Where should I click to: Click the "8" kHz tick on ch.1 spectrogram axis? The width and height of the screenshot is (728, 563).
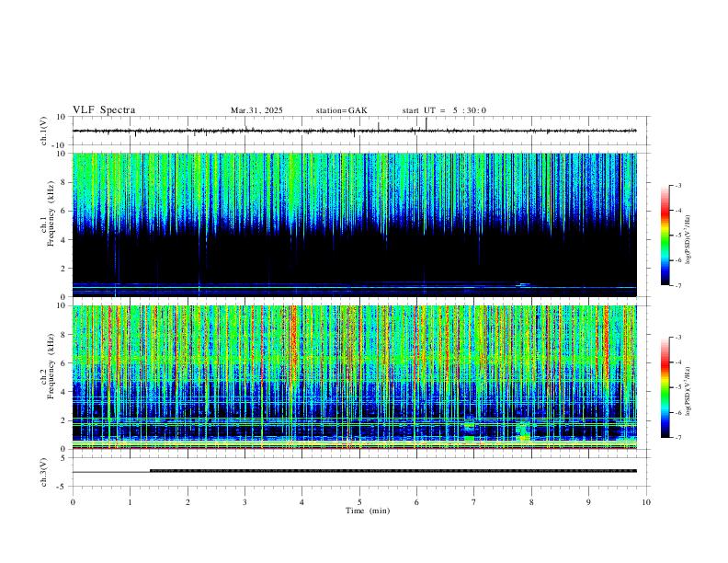(x=64, y=182)
